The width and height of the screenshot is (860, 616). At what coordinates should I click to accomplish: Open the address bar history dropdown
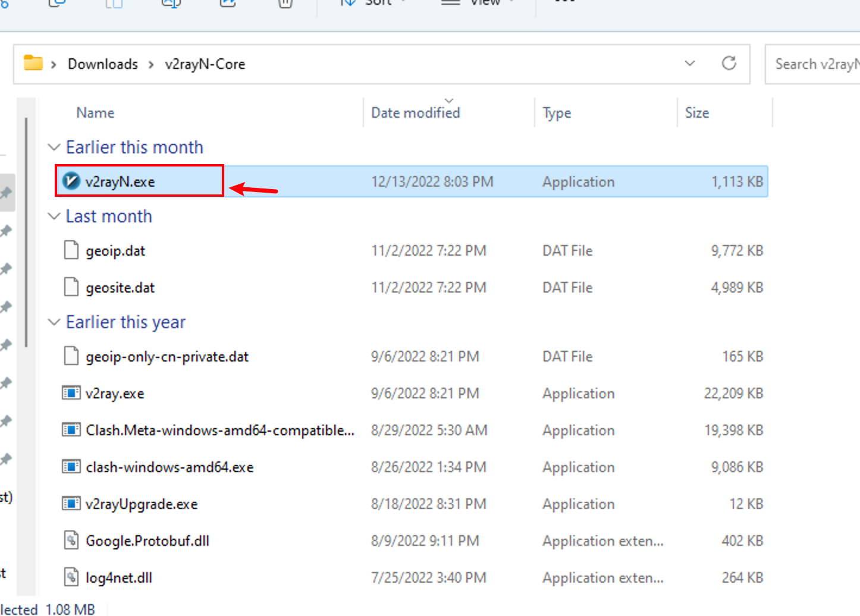690,63
